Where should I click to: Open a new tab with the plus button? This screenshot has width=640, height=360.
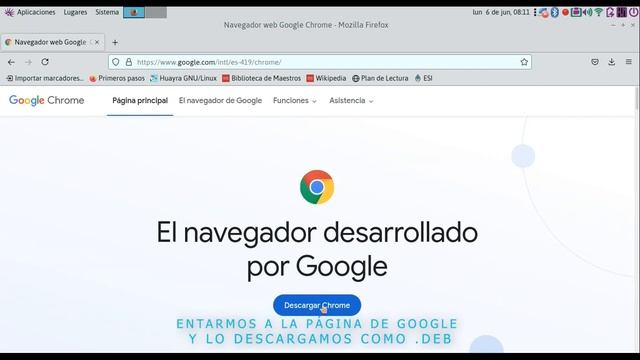tap(115, 42)
